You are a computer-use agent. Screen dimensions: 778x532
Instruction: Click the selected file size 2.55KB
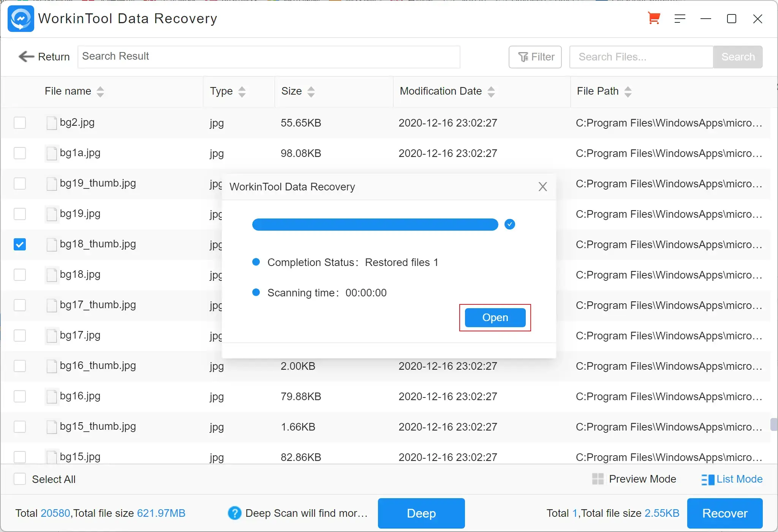coord(662,513)
